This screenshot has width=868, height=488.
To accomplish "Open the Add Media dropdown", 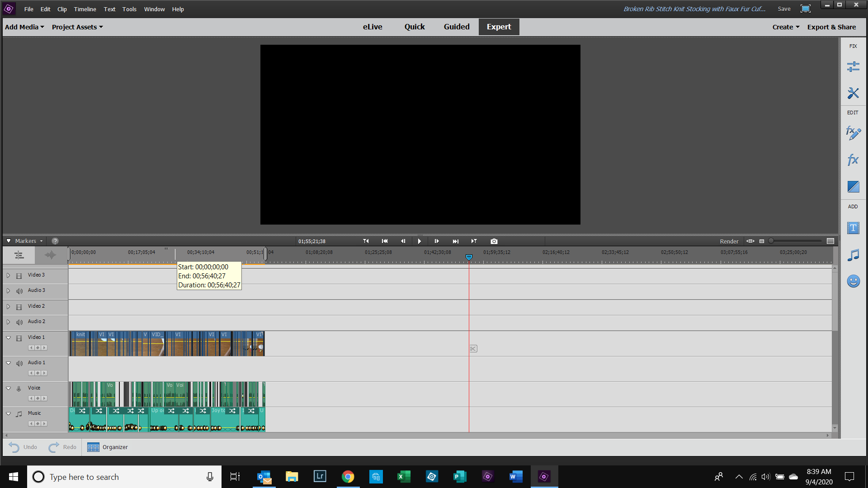I will [x=21, y=27].
